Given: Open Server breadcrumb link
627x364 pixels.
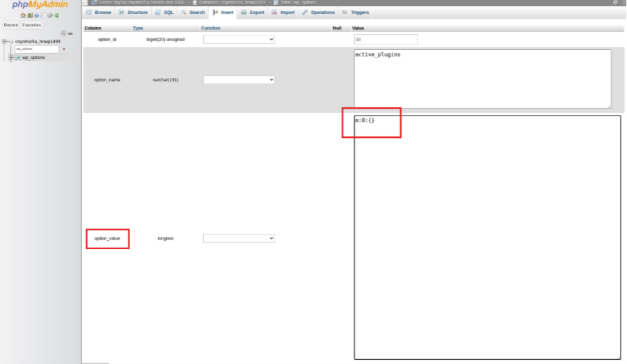Looking at the screenshot, I should click(x=141, y=2).
